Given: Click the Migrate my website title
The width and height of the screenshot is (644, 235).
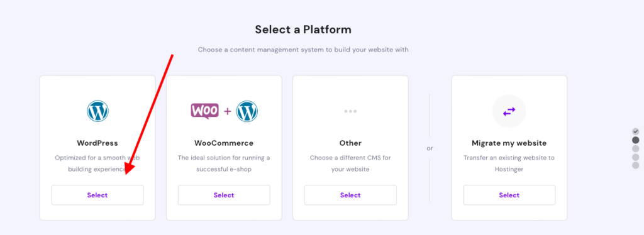Looking at the screenshot, I should click(509, 143).
